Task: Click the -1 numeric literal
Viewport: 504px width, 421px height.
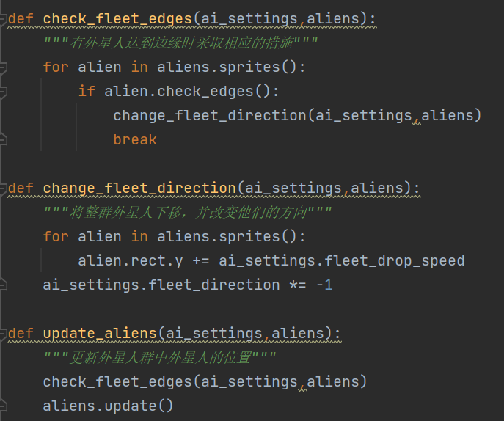Action: coord(324,285)
